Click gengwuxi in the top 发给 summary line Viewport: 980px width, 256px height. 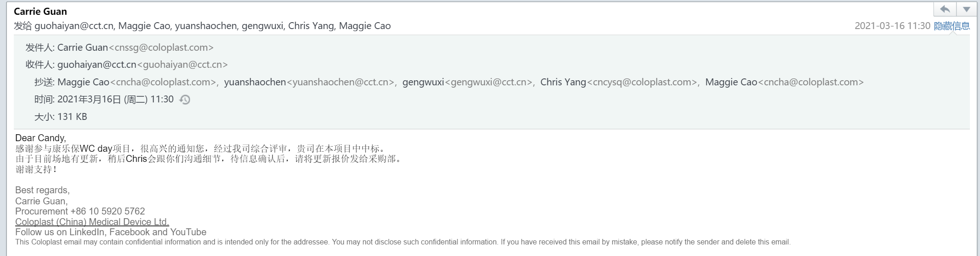point(262,26)
